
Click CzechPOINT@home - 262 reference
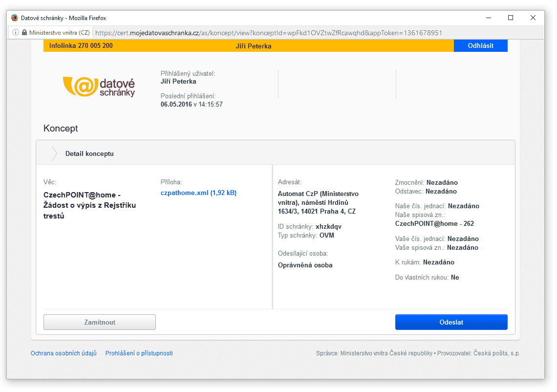(x=434, y=224)
